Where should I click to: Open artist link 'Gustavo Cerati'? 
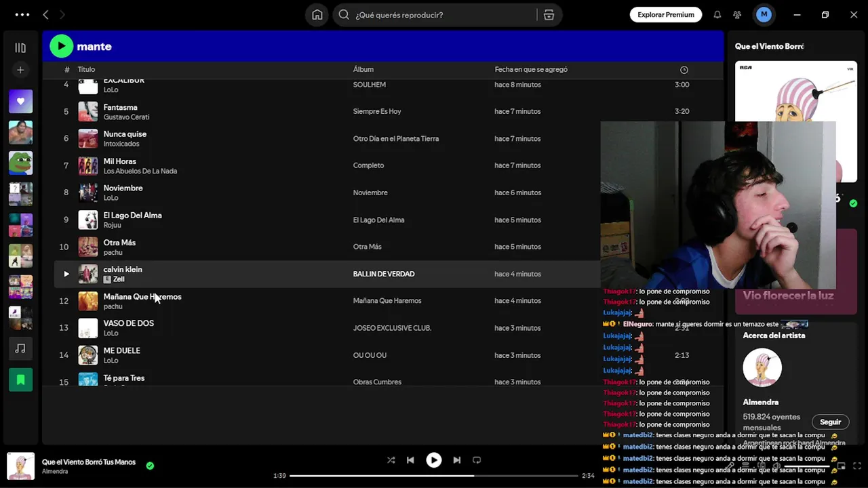[126, 117]
